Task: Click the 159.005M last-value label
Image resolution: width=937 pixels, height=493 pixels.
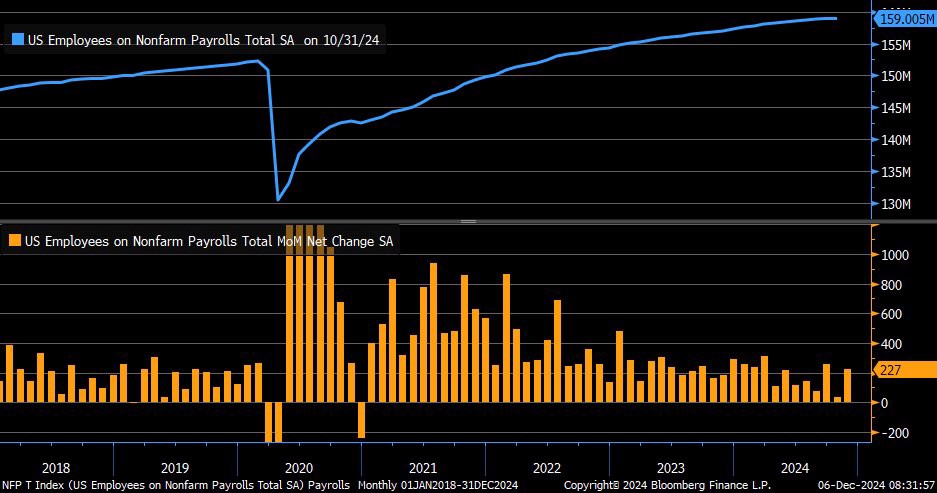Action: pyautogui.click(x=906, y=19)
